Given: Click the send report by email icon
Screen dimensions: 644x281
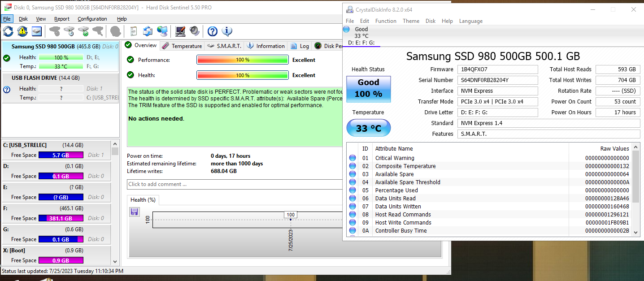Looking at the screenshot, I should click(148, 31).
